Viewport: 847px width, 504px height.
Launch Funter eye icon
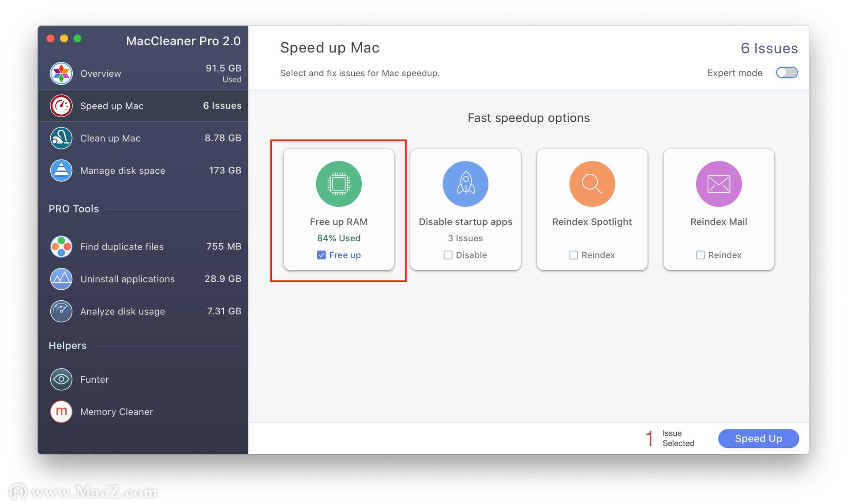pos(61,379)
